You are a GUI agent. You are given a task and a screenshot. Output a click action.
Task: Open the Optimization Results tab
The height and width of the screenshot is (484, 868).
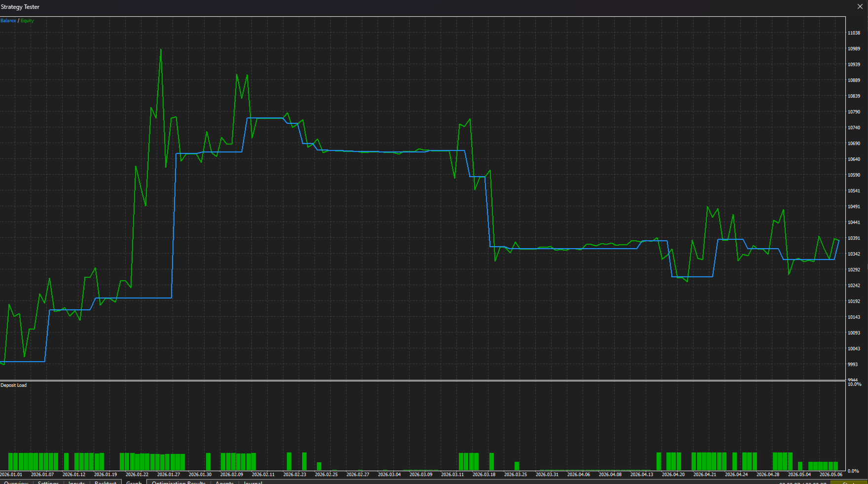[x=178, y=482]
